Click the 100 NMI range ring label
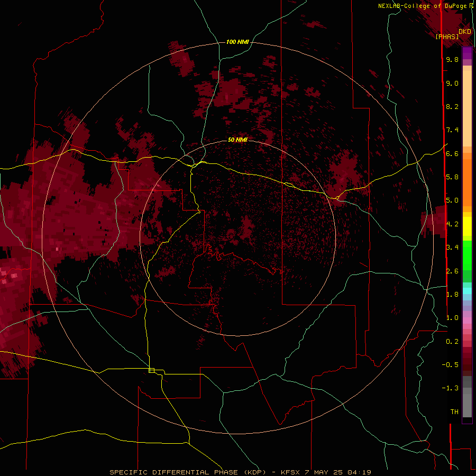 pyautogui.click(x=237, y=42)
